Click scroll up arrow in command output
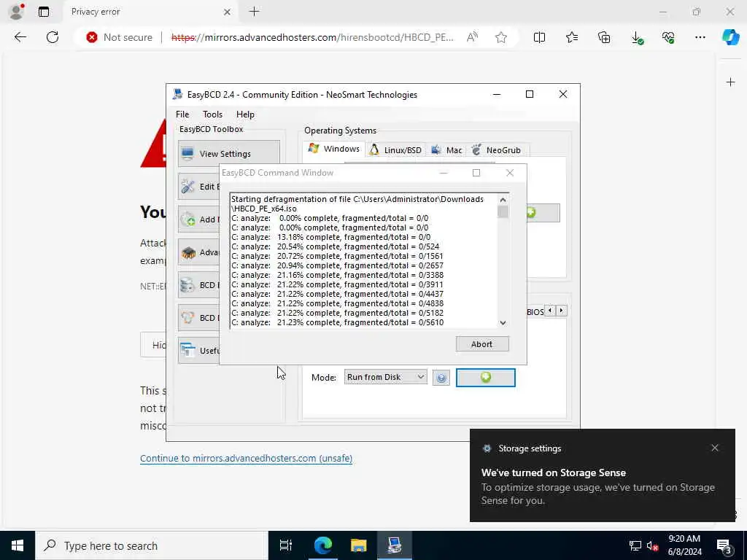747x560 pixels. pyautogui.click(x=503, y=200)
